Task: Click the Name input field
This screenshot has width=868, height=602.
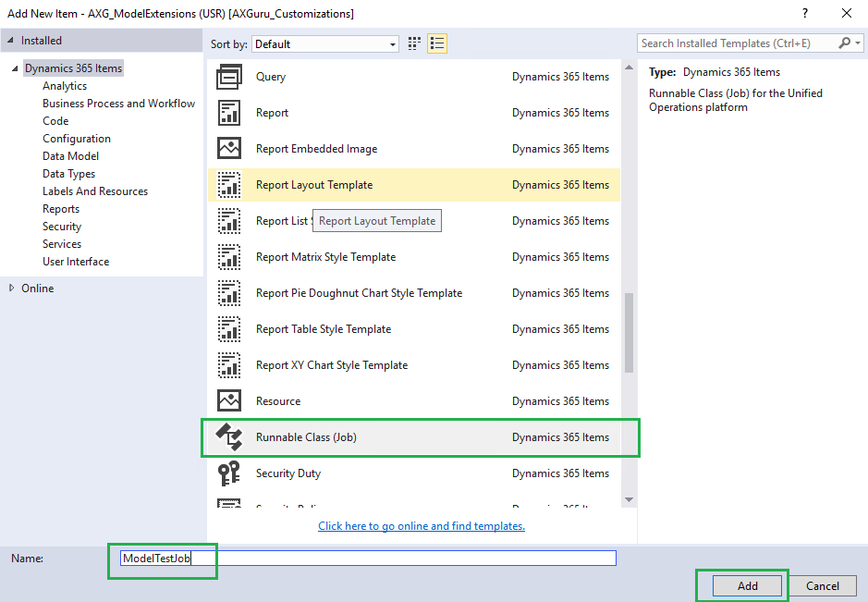Action: [x=368, y=559]
